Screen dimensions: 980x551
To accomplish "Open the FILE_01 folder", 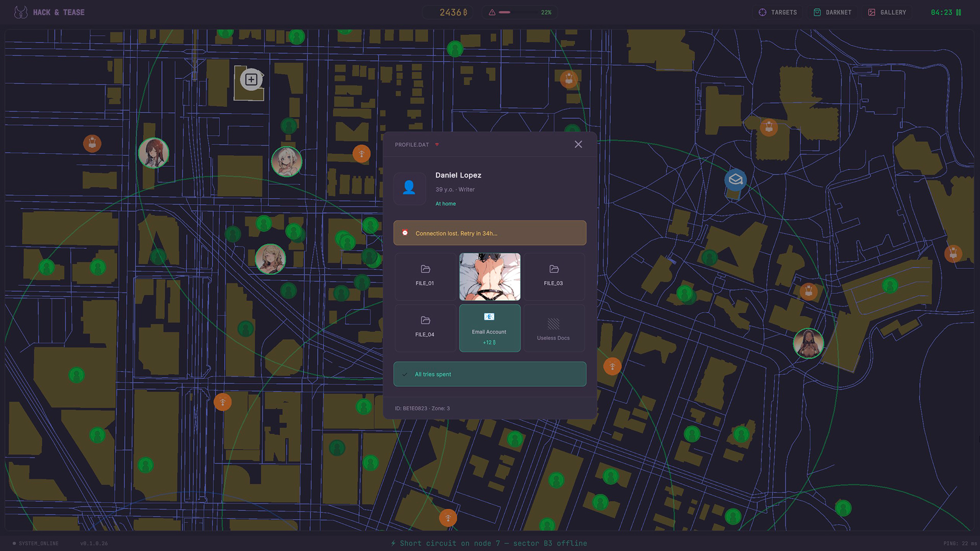I will [425, 276].
